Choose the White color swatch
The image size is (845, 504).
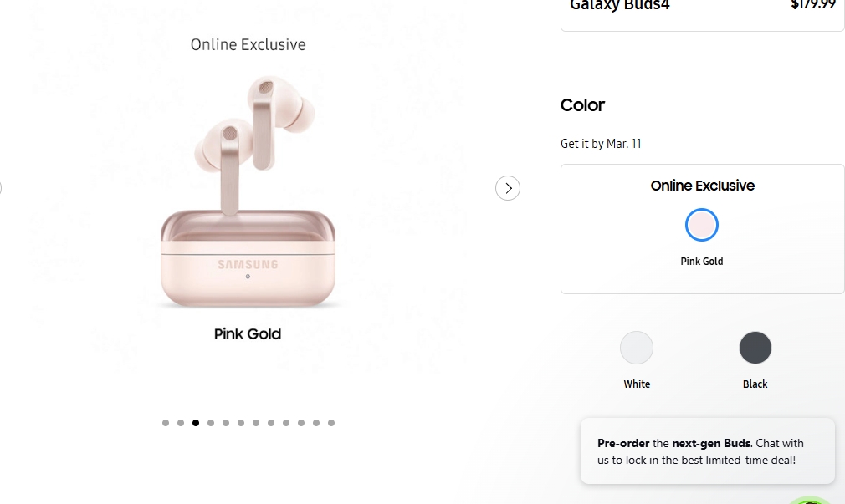click(x=637, y=348)
